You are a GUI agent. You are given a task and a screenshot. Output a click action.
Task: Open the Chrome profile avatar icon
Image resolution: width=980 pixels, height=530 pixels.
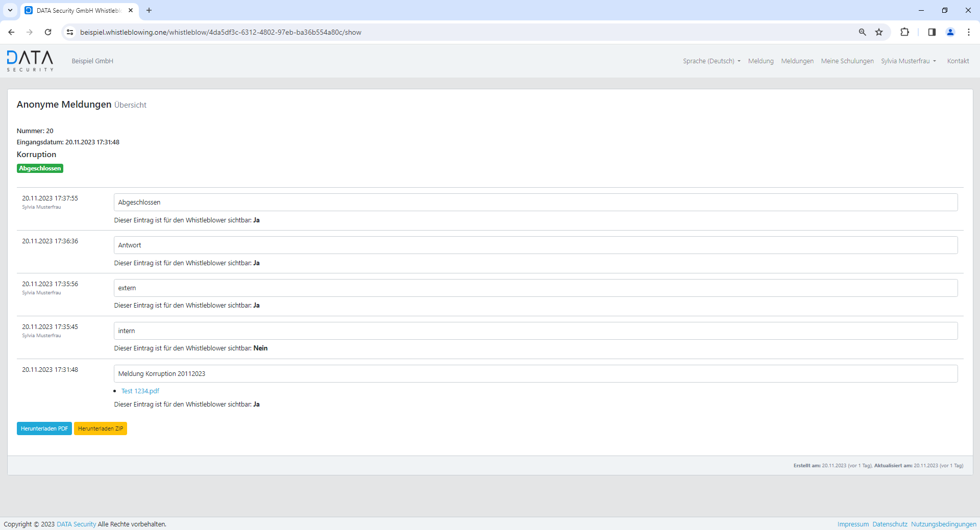pos(950,32)
